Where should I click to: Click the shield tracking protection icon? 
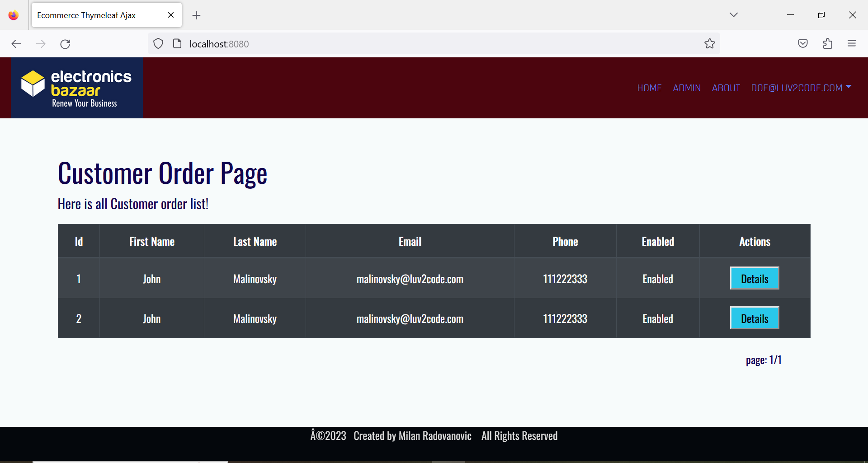pyautogui.click(x=158, y=43)
